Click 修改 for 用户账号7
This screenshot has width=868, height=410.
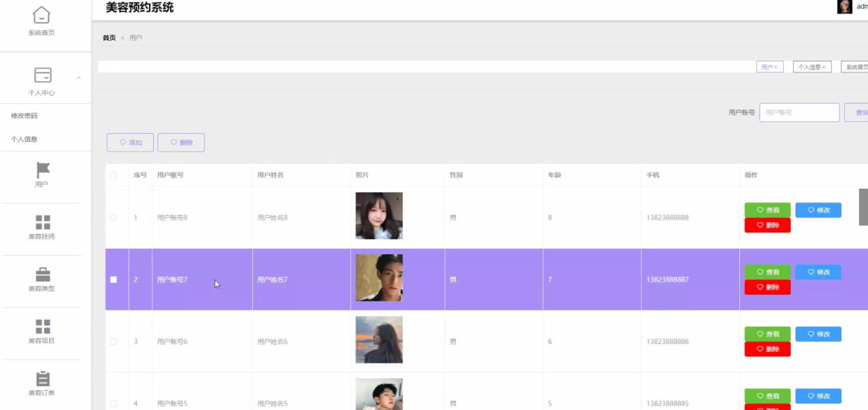(818, 272)
